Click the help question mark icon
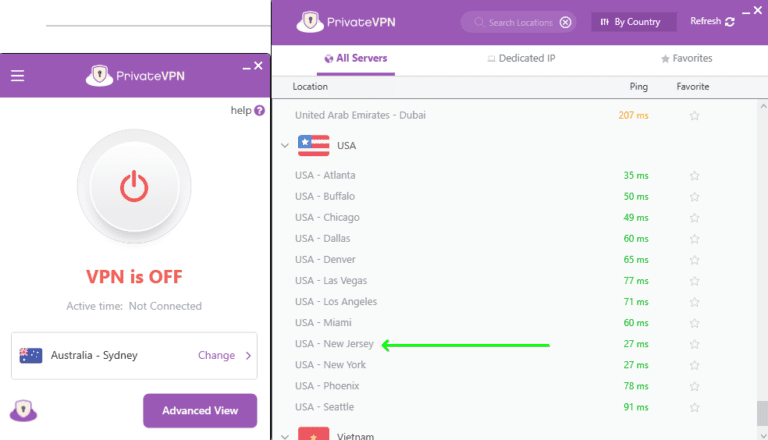Screen dimensions: 768x440 coord(259,110)
